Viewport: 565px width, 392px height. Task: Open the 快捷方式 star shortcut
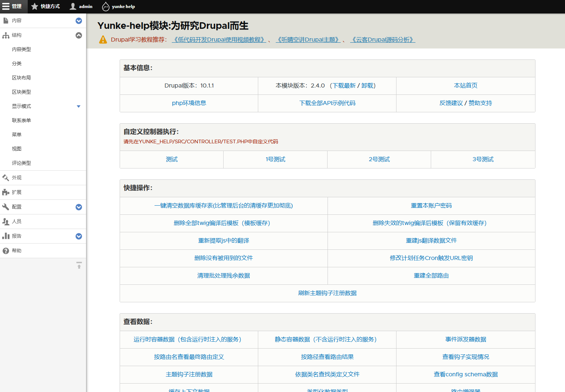(x=45, y=7)
